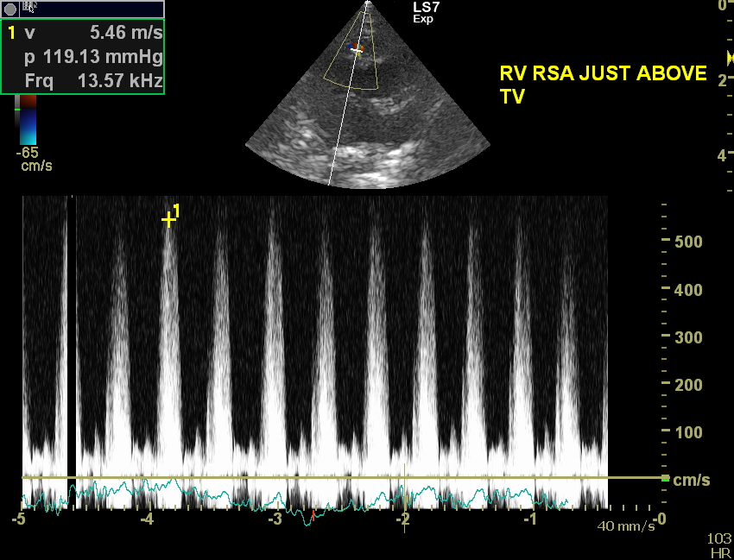This screenshot has height=560, width=734.
Task: Click the Doppler sample volume gate marker
Action: (357, 50)
